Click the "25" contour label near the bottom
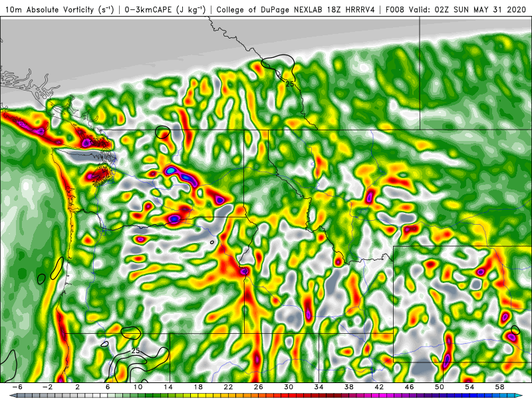The height and width of the screenshot is (399, 532). (x=136, y=351)
